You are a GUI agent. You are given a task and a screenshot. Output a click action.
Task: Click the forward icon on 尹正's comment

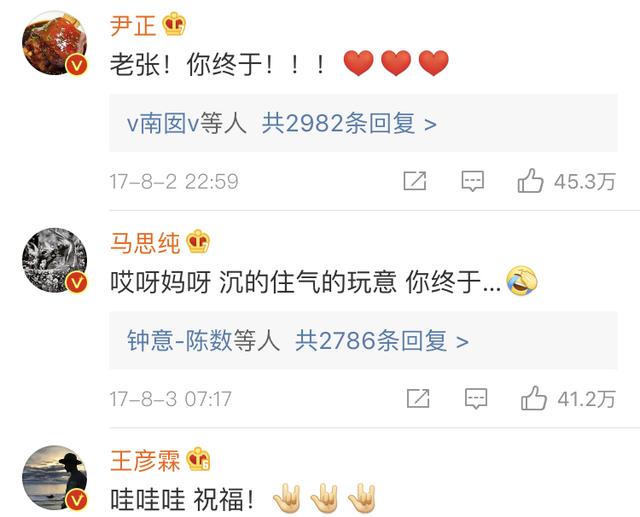point(415,181)
